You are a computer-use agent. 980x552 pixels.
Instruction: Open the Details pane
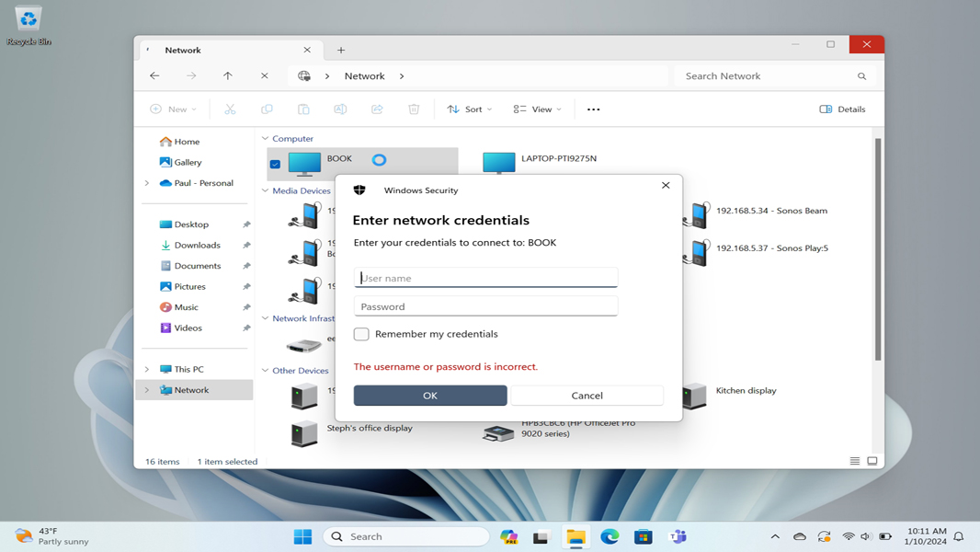pos(841,109)
